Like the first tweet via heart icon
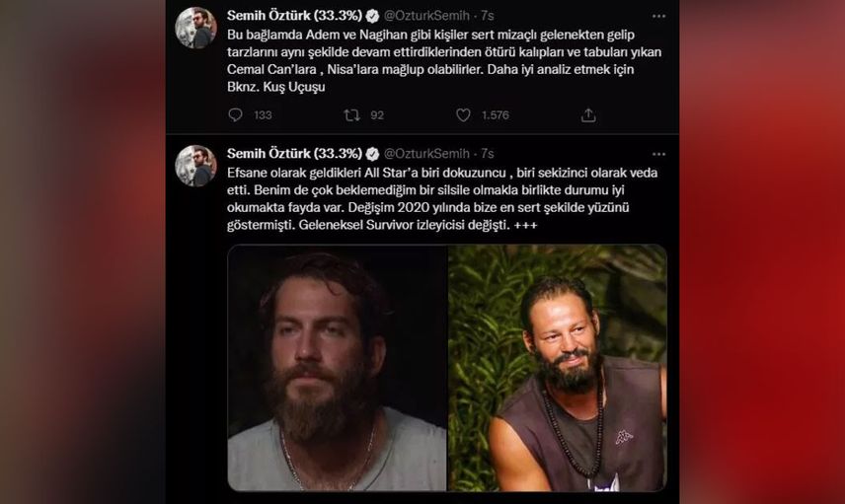Screen dimensions: 845x504 [463, 114]
